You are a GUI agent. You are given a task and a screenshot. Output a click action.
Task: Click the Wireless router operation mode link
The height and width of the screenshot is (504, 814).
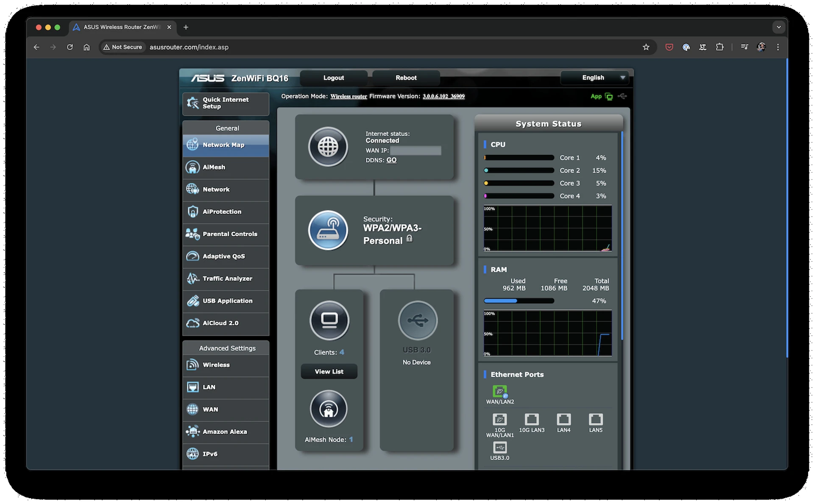point(348,97)
